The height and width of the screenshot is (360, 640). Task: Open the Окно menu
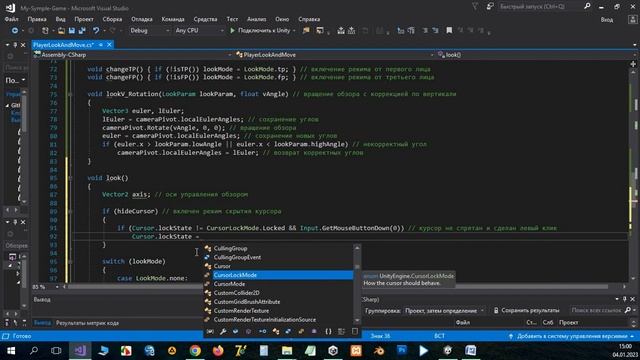pos(282,19)
